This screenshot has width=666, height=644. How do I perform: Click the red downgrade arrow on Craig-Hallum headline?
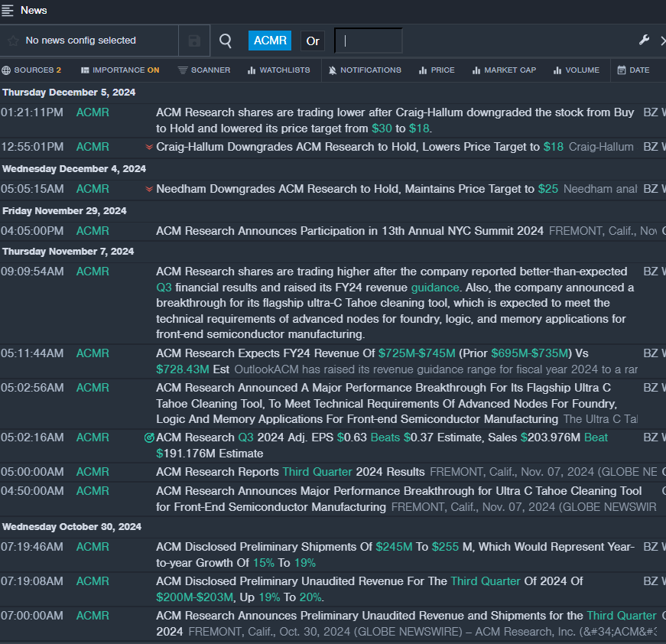[149, 147]
